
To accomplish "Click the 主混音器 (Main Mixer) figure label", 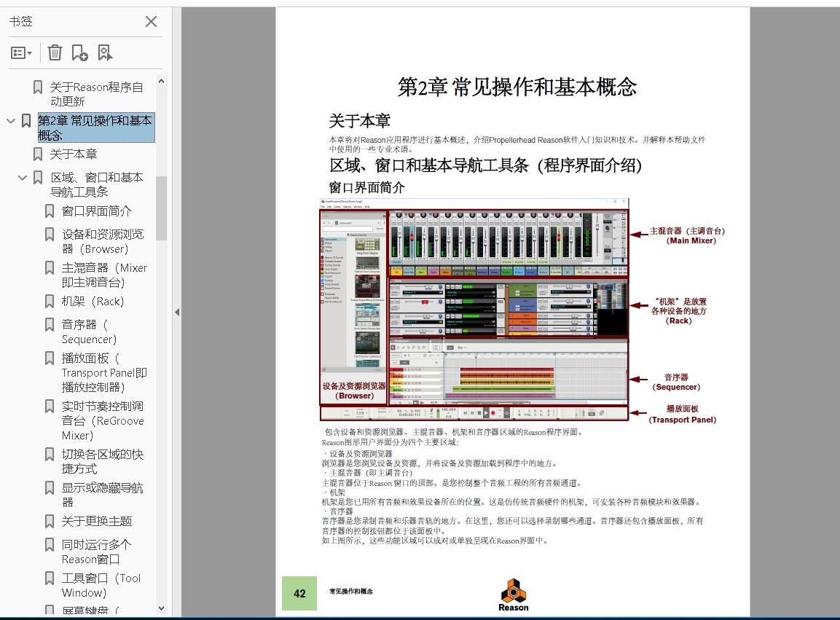I will pyautogui.click(x=687, y=236).
